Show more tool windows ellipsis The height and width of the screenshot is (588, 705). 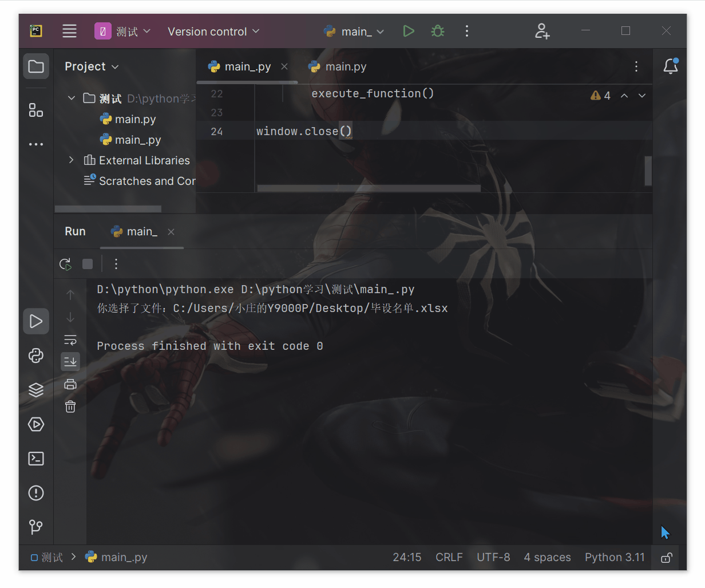(x=36, y=144)
